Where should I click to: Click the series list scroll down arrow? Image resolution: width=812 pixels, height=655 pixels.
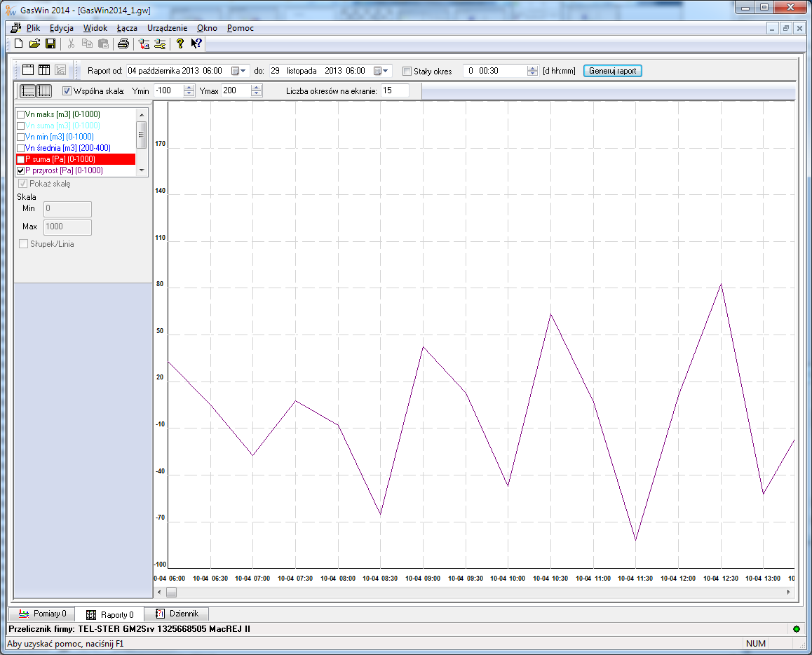[142, 170]
